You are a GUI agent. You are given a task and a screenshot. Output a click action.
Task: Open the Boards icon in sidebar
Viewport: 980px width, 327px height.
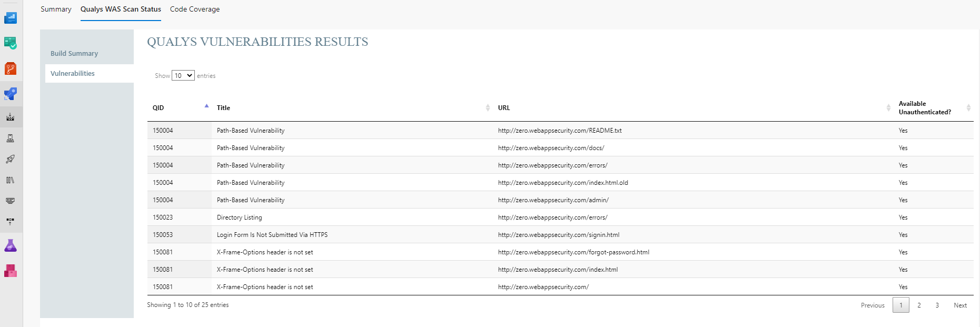(11, 43)
